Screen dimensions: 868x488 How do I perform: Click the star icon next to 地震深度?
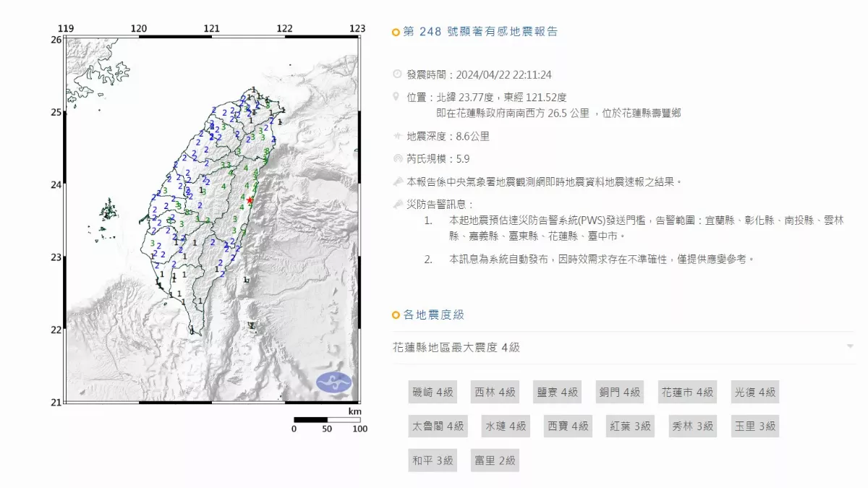[x=396, y=136]
